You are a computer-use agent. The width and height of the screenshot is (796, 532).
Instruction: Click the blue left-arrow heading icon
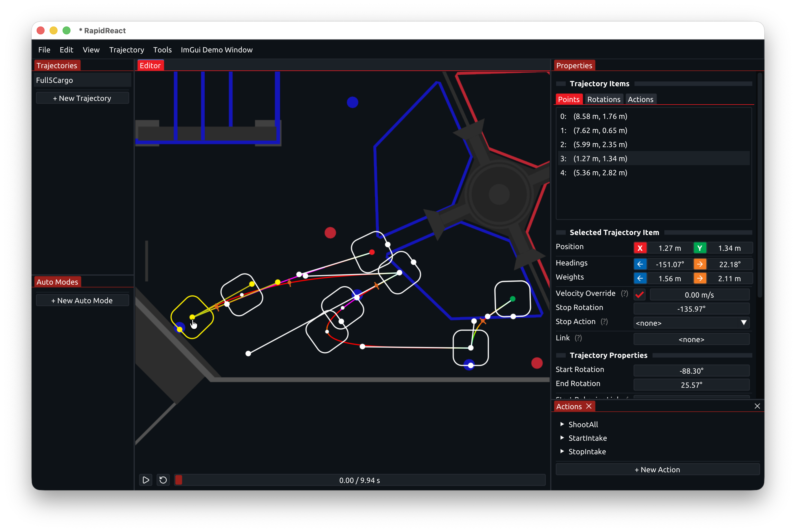tap(641, 264)
